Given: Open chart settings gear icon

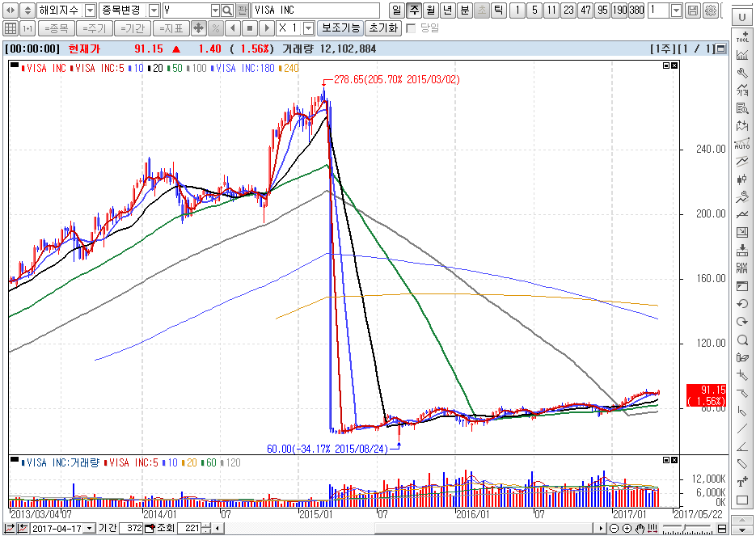Looking at the screenshot, I should [x=710, y=11].
